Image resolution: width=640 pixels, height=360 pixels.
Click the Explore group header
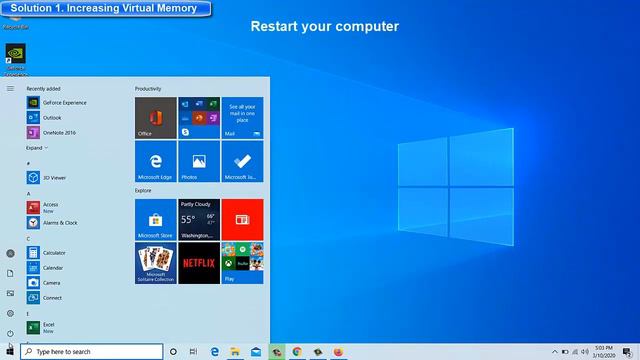[143, 190]
